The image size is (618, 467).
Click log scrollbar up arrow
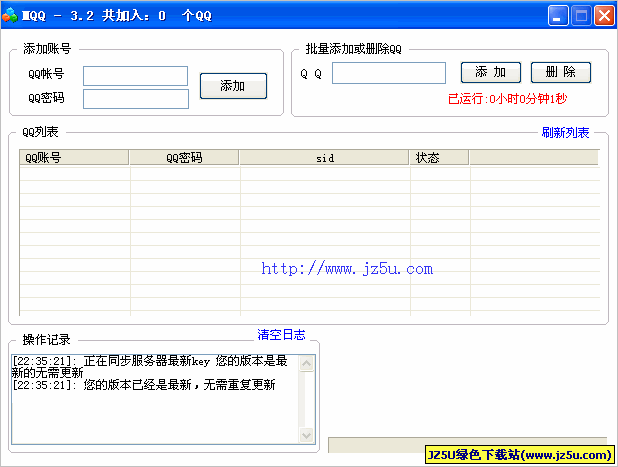tap(306, 363)
